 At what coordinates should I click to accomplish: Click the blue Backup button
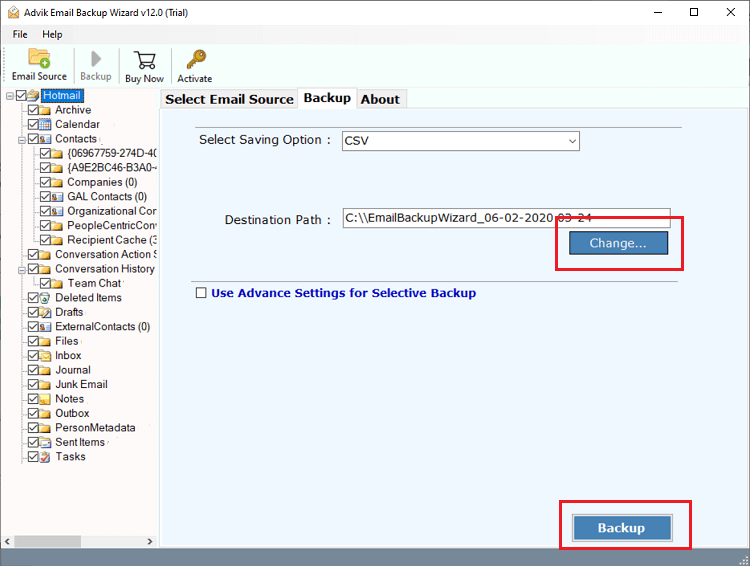[622, 528]
